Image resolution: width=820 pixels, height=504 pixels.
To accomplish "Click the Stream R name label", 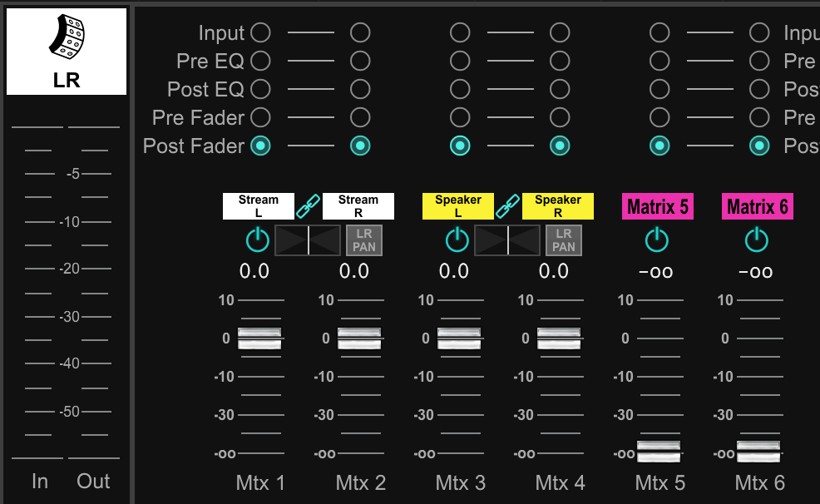I will click(358, 206).
